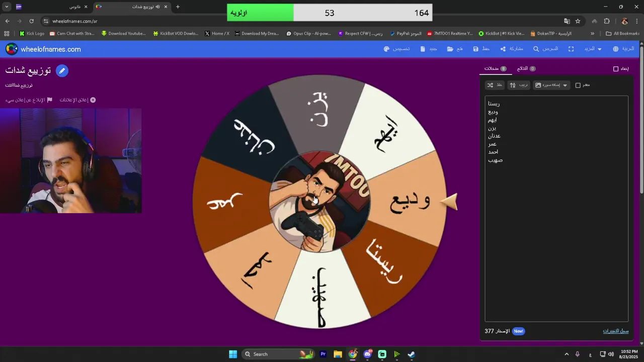
Task: Open the العربية language selector
Action: point(624,49)
